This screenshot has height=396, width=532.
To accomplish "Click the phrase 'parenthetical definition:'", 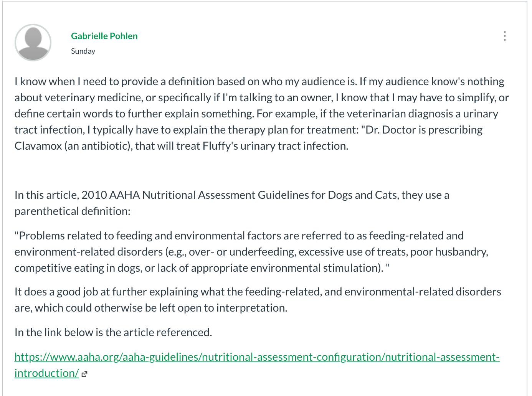I will pos(73,211).
